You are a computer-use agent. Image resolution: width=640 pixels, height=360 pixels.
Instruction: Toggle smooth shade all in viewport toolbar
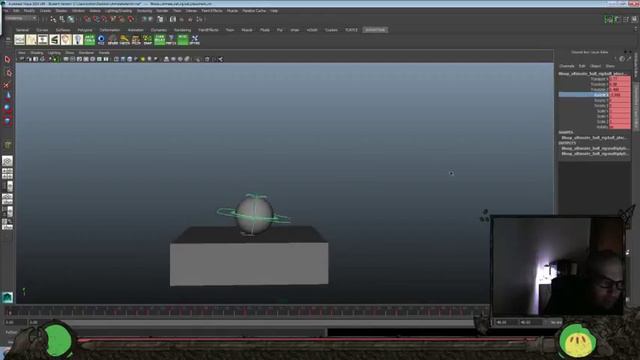click(x=123, y=59)
